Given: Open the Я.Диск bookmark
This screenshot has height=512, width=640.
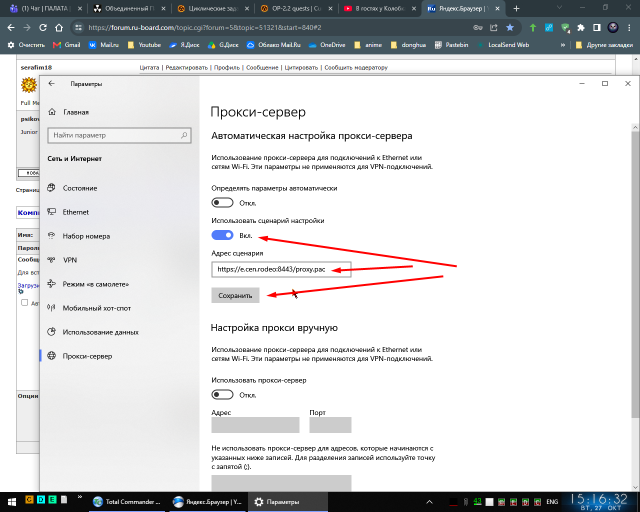Looking at the screenshot, I should [x=184, y=45].
